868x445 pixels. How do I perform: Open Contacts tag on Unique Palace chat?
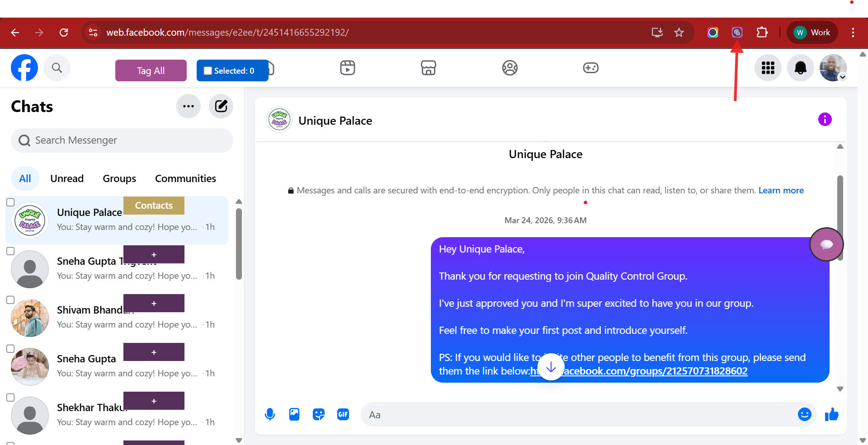tap(154, 206)
